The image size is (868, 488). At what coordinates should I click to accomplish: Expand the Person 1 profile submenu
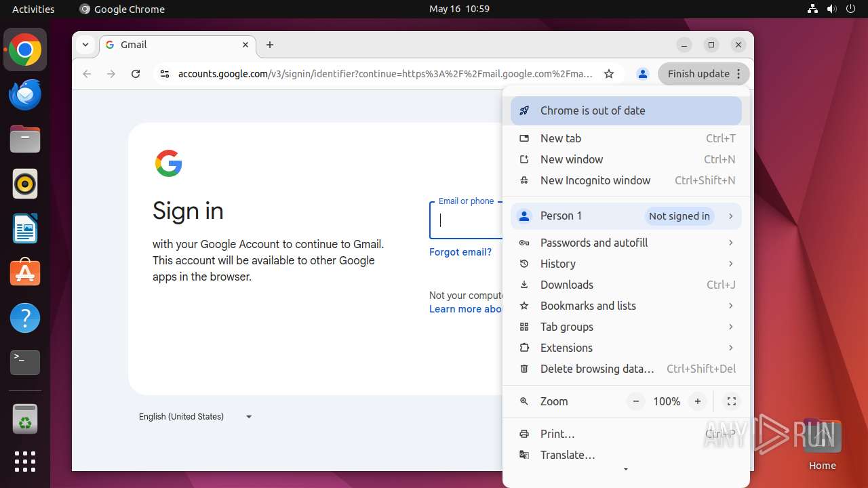[x=626, y=216]
